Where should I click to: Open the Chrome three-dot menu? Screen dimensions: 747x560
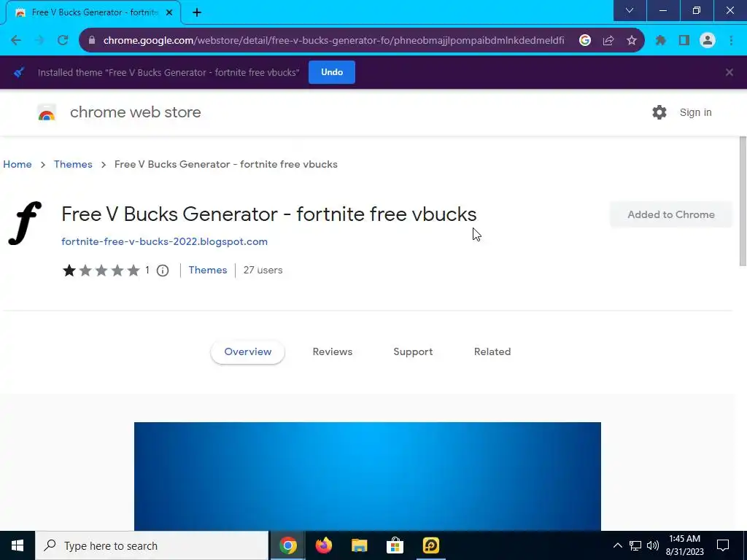(x=731, y=41)
